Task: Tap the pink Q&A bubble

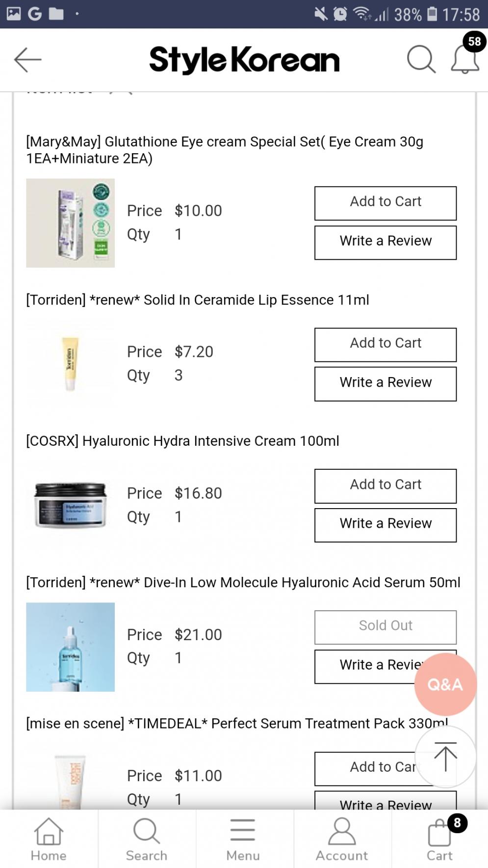Action: coord(445,684)
